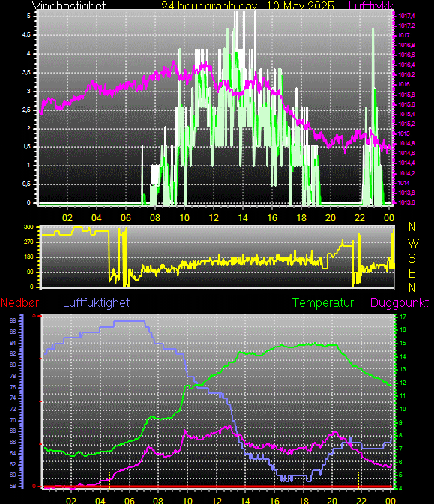Select the 16 hour label under the temperature graph
434x504 pixels.
click(274, 501)
